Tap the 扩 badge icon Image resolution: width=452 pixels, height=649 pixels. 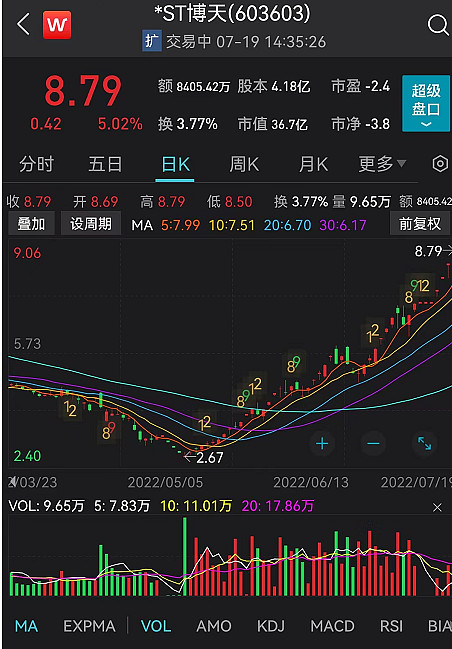[151, 41]
